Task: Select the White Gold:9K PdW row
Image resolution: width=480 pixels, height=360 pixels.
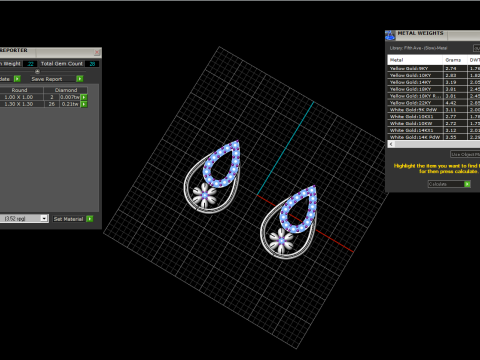Action: [434, 110]
